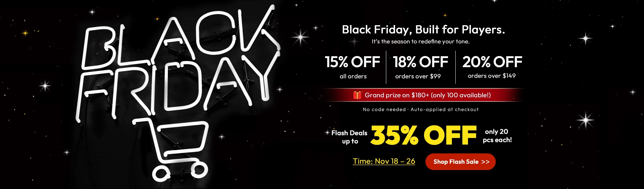Select the 15% OFF offer
This screenshot has width=644, height=189.
click(353, 62)
